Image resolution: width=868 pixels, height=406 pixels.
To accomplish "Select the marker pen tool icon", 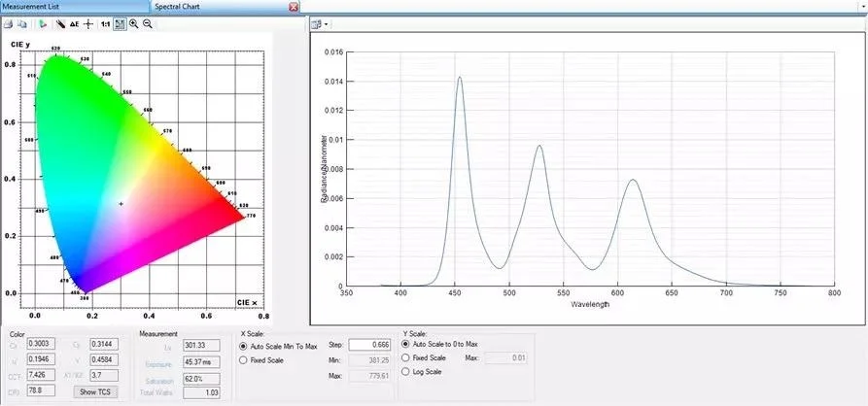I will [x=61, y=24].
